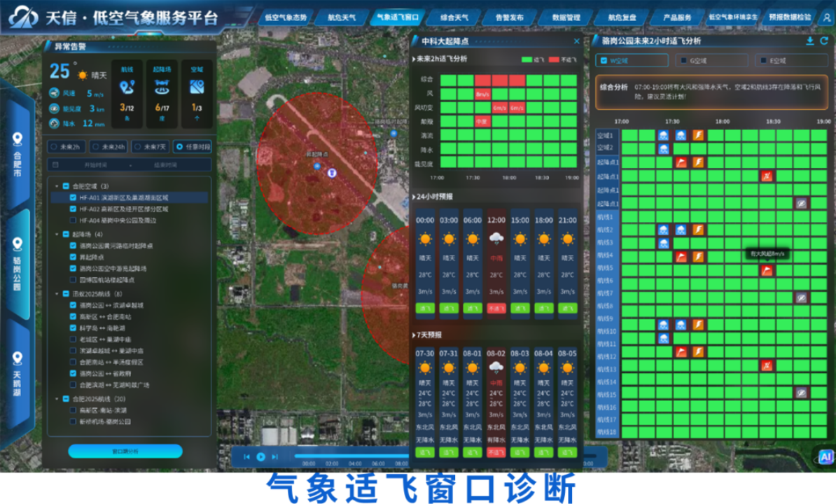The image size is (836, 504).
Task: Skip to next frame on timeline player
Action: pos(274,456)
